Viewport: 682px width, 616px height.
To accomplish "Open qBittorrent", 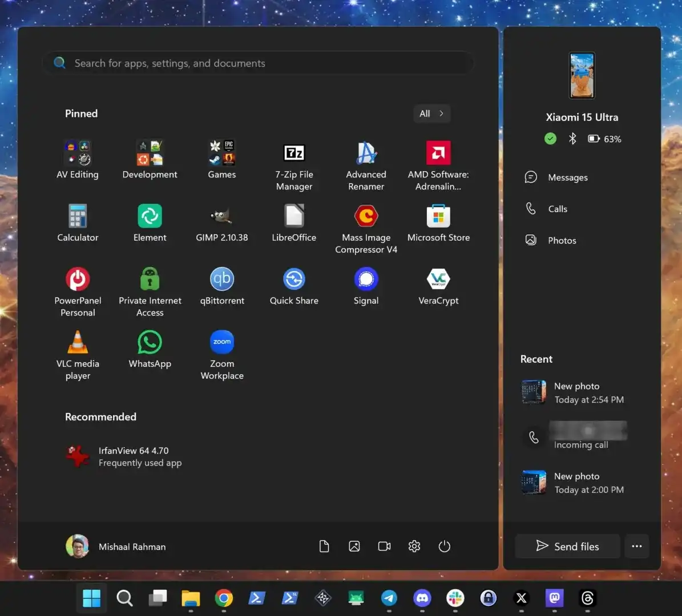I will [222, 285].
